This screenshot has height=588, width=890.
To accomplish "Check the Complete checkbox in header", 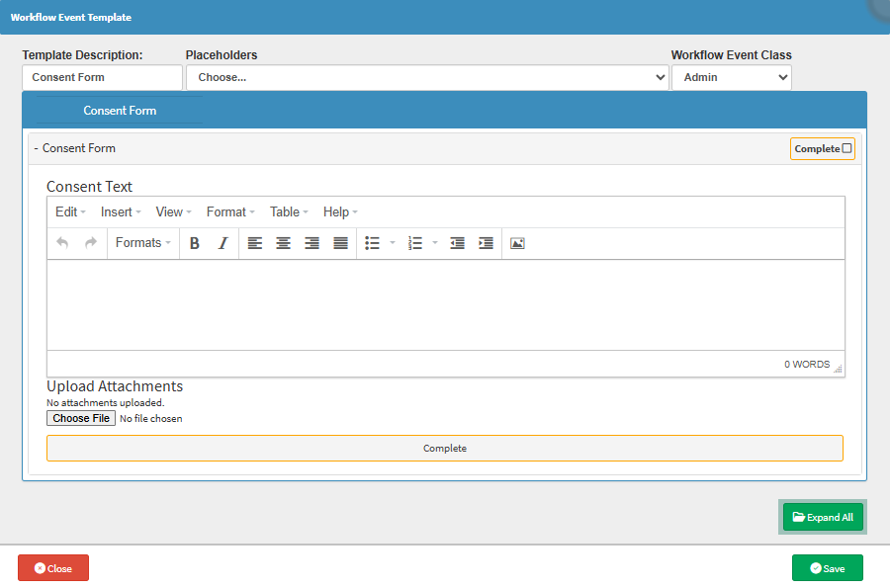I will point(846,148).
